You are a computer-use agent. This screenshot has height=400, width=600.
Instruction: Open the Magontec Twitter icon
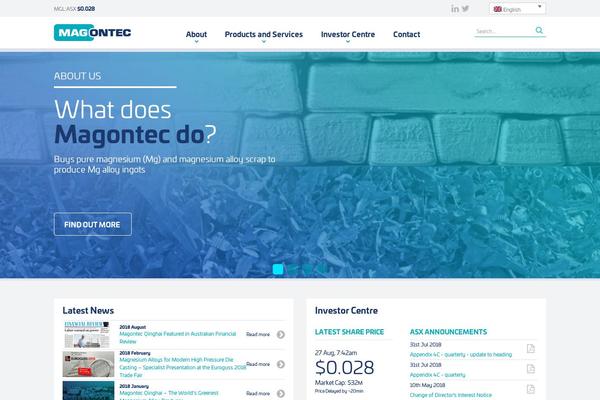465,8
